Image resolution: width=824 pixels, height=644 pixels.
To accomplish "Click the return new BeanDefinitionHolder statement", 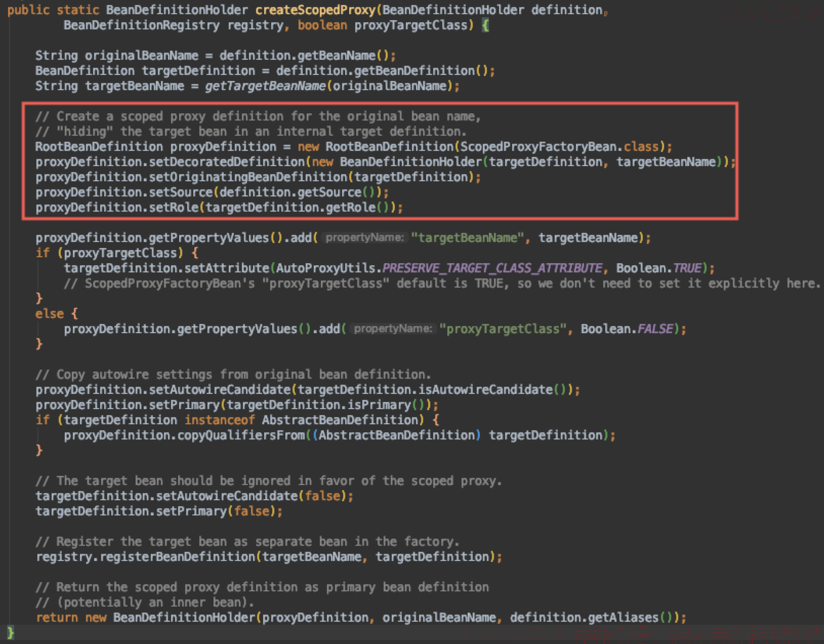I will (x=361, y=618).
